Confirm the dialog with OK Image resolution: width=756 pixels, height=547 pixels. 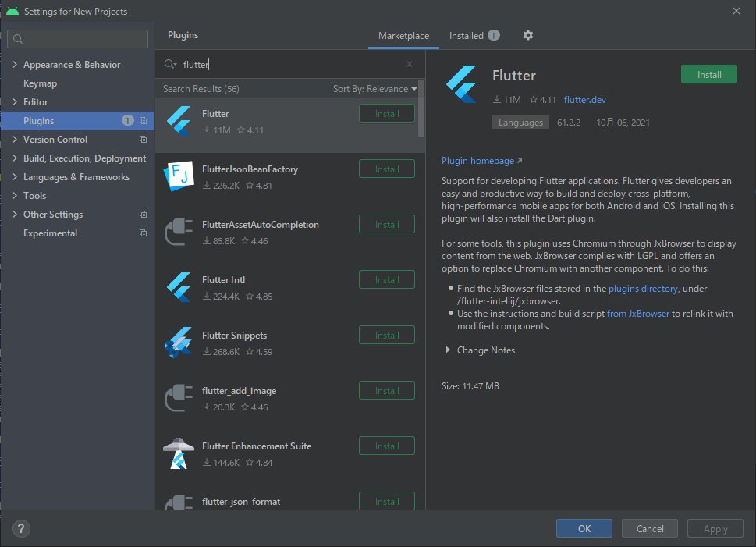pos(584,529)
